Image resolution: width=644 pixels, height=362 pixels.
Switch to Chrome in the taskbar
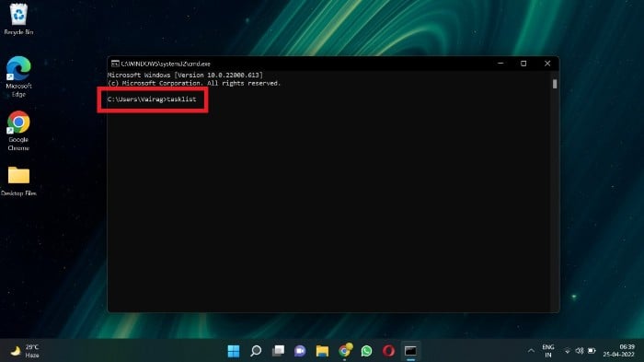click(x=345, y=350)
